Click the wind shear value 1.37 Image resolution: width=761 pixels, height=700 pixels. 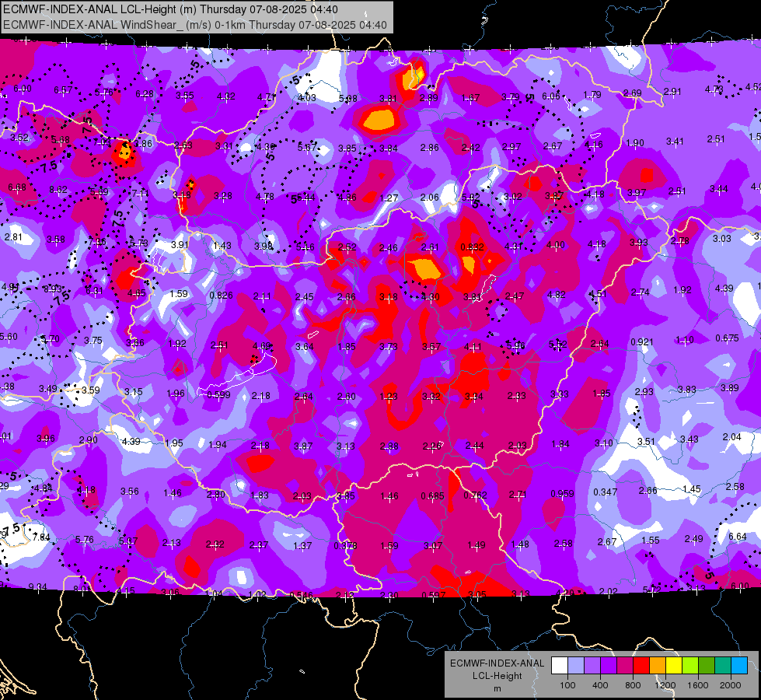[x=302, y=545]
